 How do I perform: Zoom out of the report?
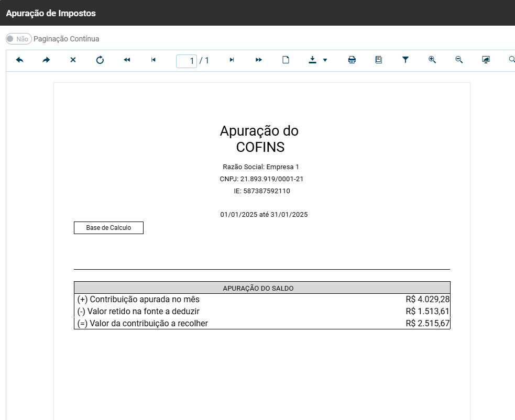[459, 60]
